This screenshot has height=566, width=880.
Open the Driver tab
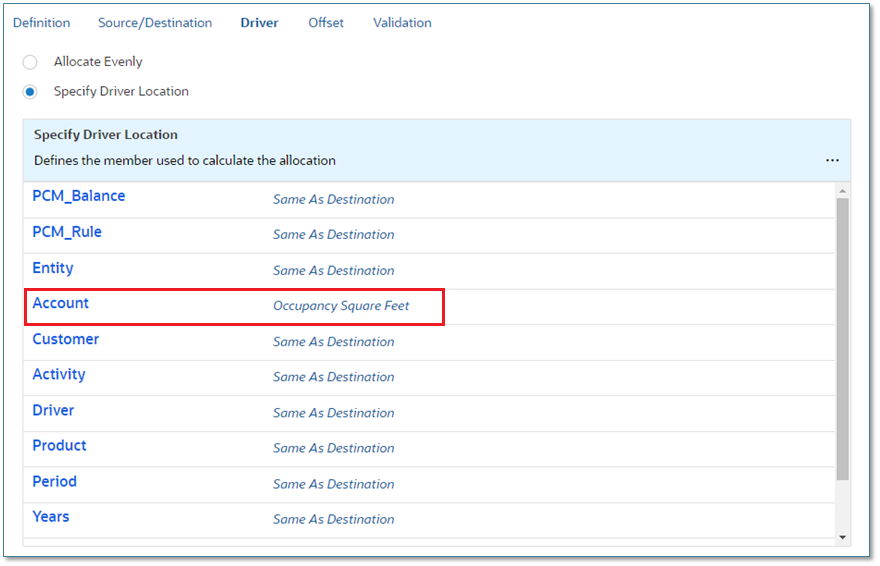pos(259,23)
